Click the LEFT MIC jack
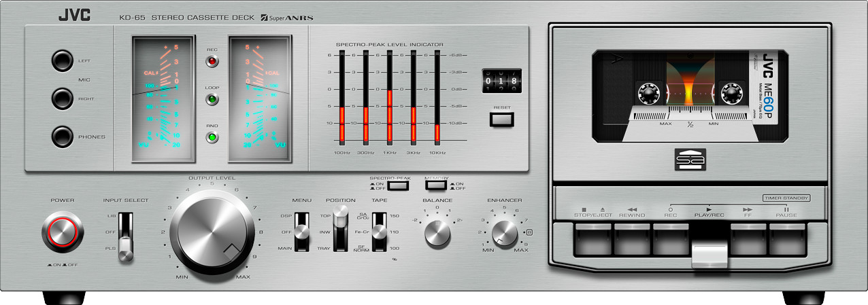The width and height of the screenshot is (868, 305). pos(63,60)
